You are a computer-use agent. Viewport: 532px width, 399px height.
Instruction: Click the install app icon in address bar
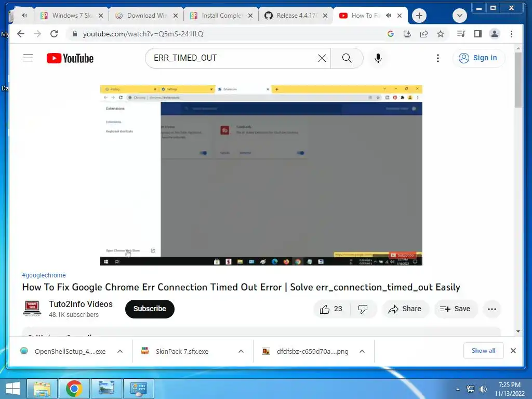[x=407, y=34]
